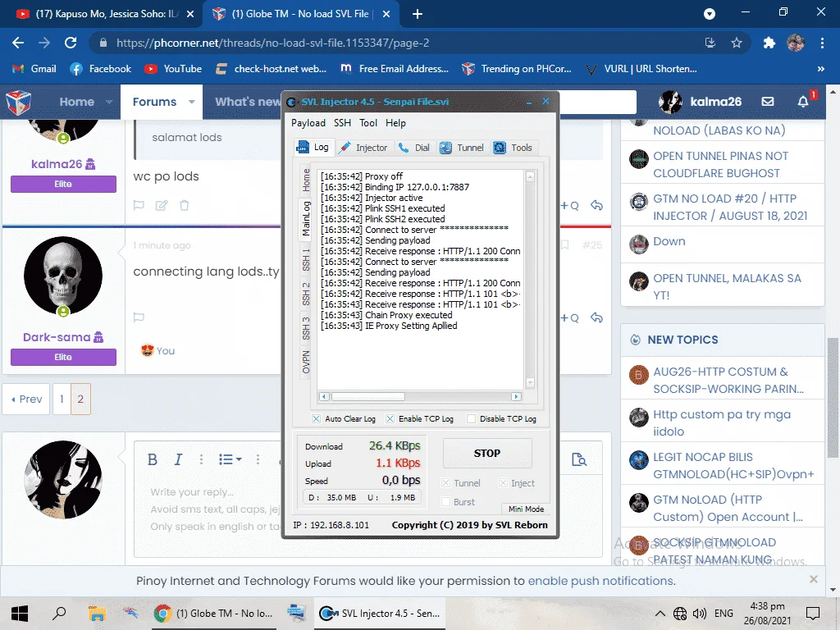Open the notifications bell icon
This screenshot has height=630, width=840.
[x=802, y=101]
